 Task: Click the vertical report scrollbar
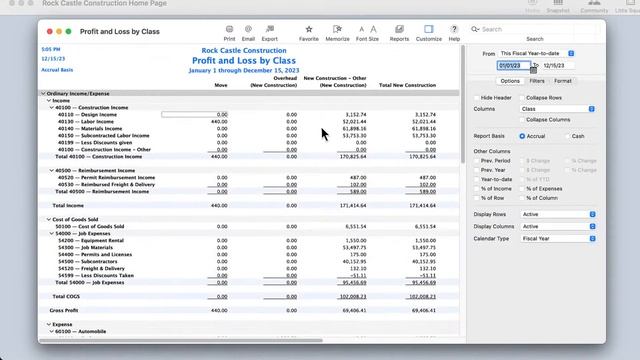pyautogui.click(x=463, y=105)
